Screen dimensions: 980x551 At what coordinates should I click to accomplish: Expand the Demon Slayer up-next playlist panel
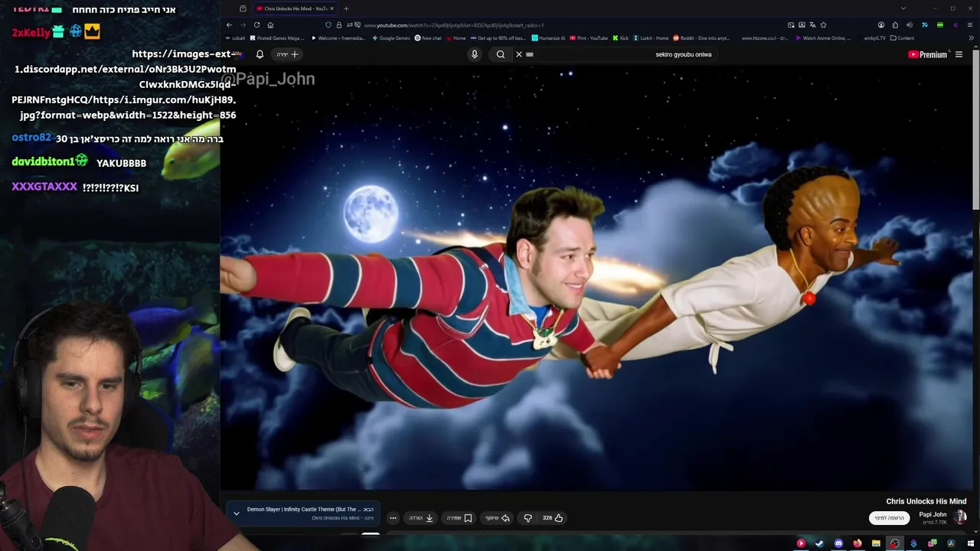coord(237,514)
